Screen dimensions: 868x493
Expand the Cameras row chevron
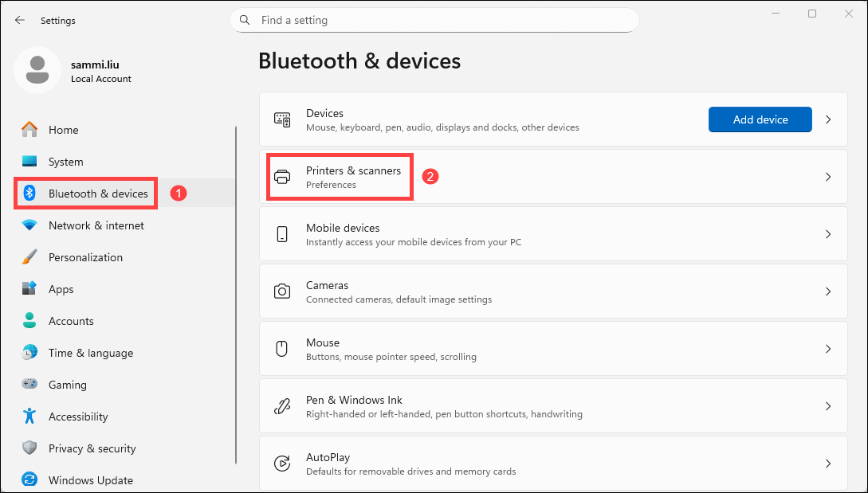pyautogui.click(x=828, y=291)
